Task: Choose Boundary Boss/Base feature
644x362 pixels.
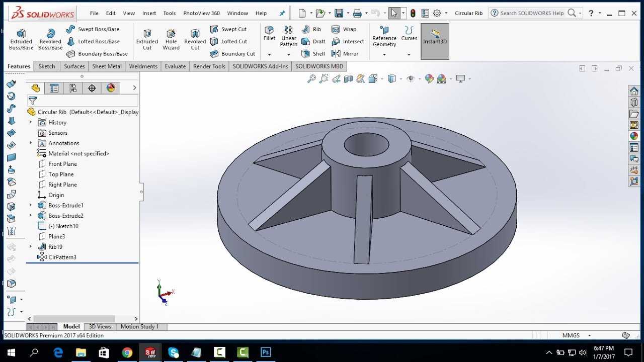Action: pos(97,53)
